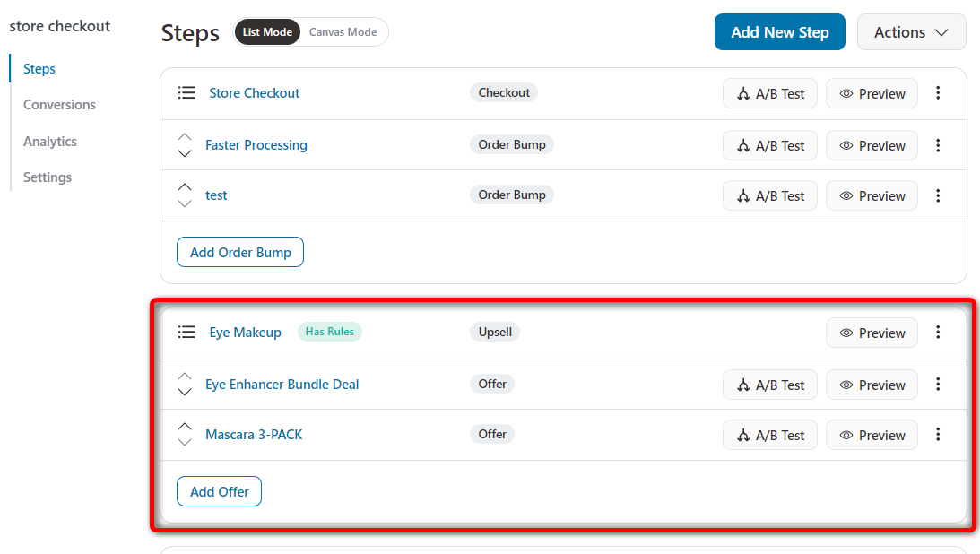
Task: Start A/B Test for Store Checkout
Action: [x=770, y=94]
